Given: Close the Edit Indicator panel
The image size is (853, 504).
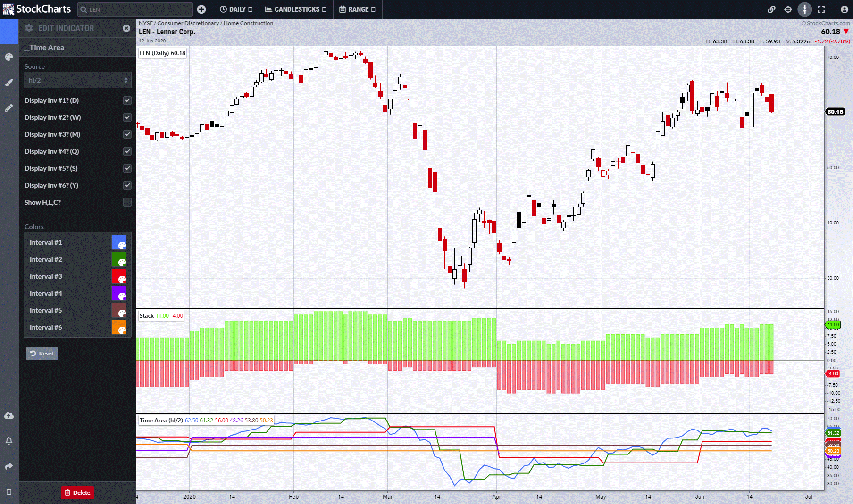Looking at the screenshot, I should click(x=126, y=28).
